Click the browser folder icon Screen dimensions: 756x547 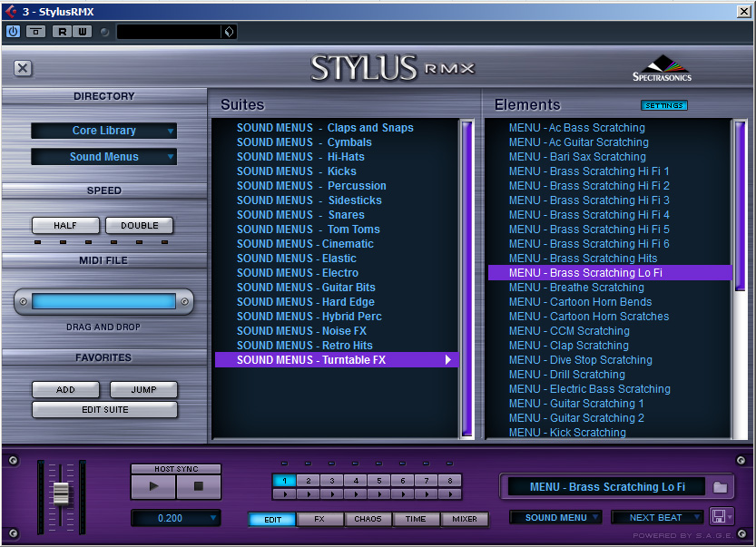(x=721, y=487)
